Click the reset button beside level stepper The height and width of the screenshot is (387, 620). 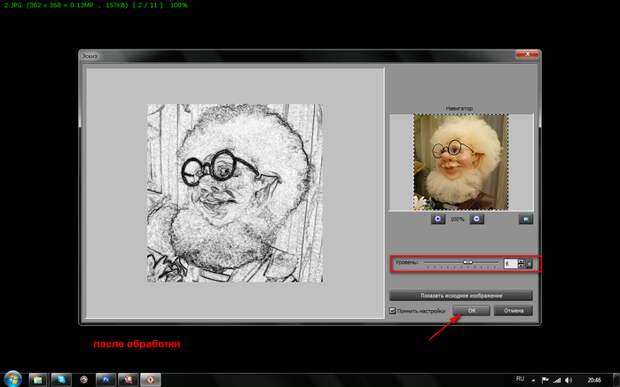[529, 263]
